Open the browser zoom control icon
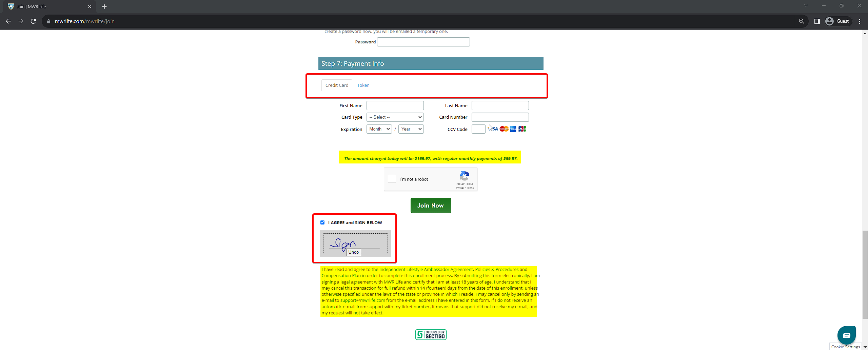This screenshot has width=868, height=350. 802,21
